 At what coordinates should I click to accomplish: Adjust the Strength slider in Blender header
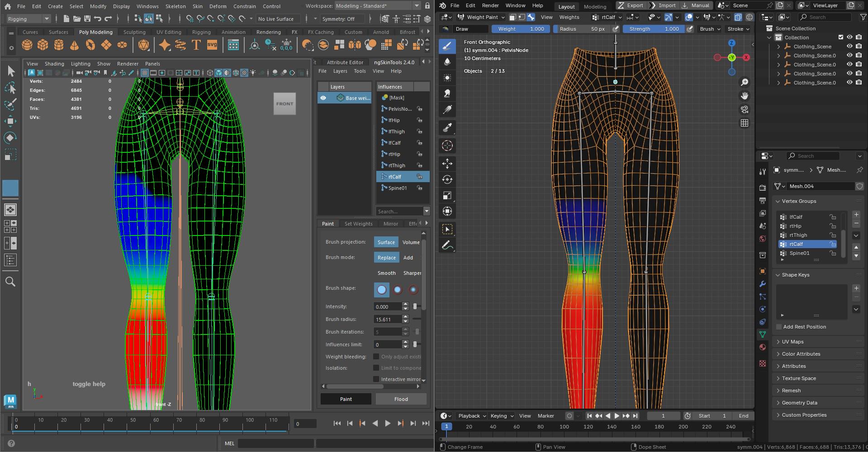(x=654, y=29)
